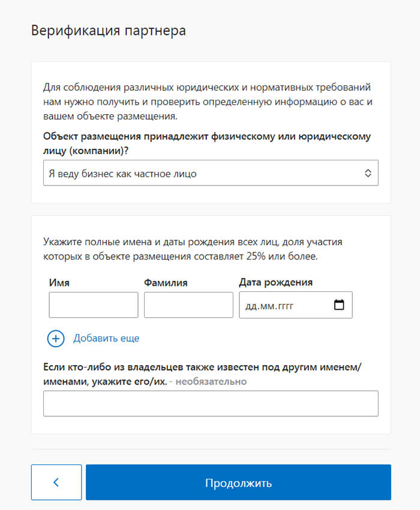Click the alternate owner names text field
420x510 pixels.
click(211, 404)
